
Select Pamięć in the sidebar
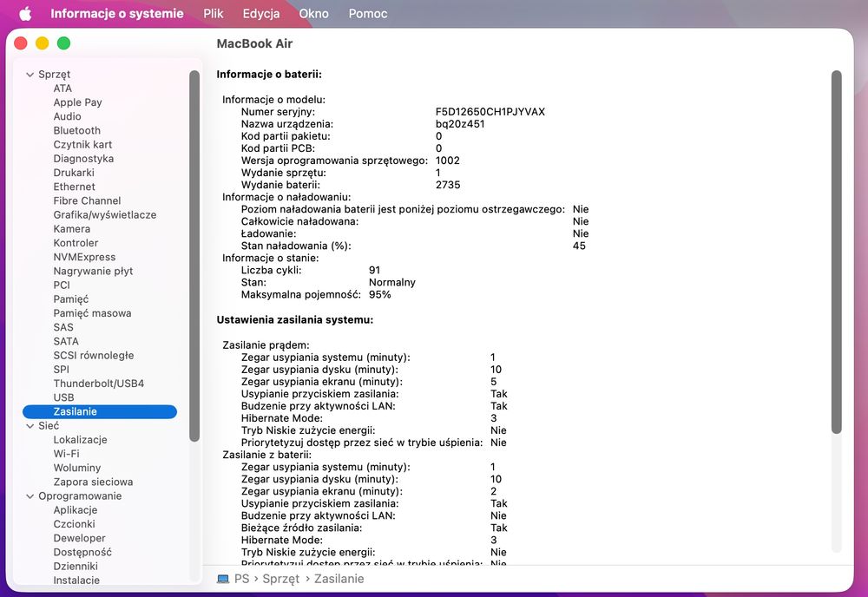71,298
